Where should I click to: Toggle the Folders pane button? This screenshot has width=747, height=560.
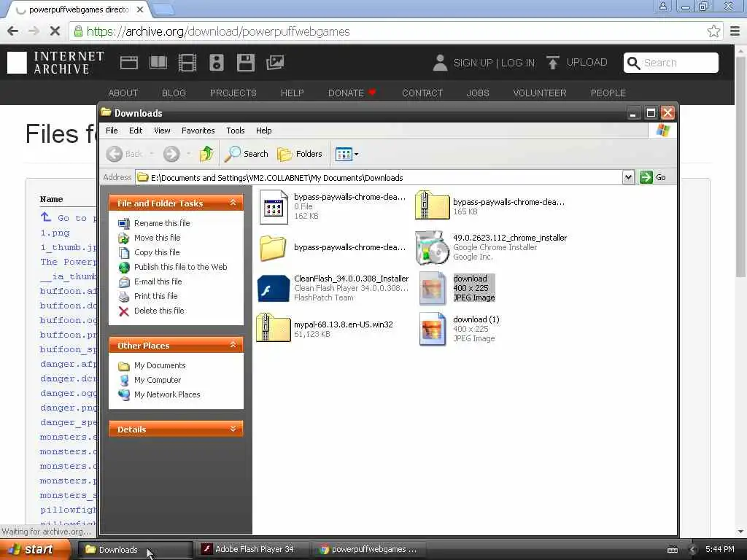300,154
